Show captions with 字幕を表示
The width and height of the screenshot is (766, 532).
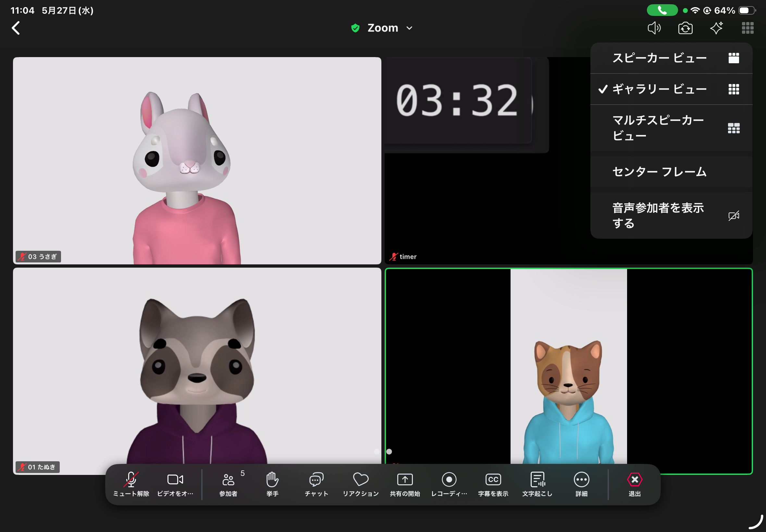493,484
